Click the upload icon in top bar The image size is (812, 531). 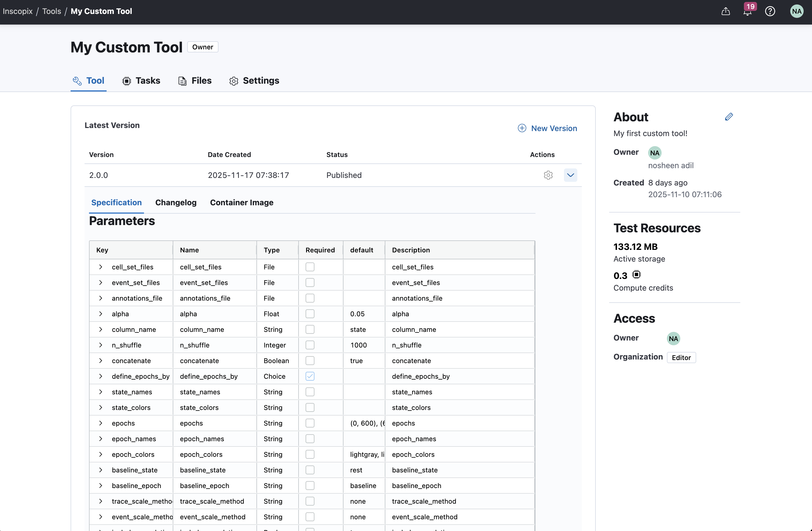coord(726,12)
